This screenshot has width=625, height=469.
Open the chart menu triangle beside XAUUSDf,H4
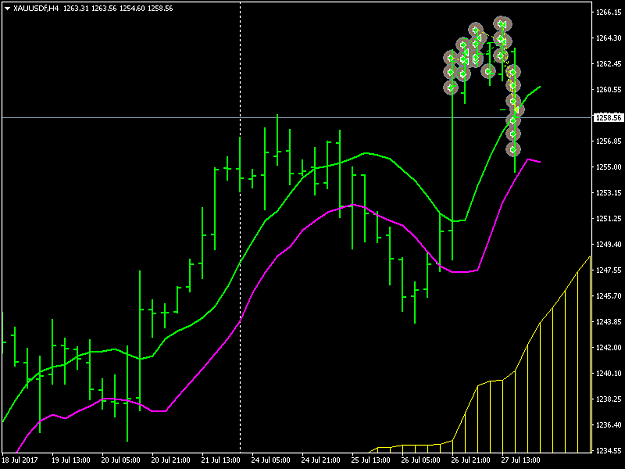tap(8, 8)
